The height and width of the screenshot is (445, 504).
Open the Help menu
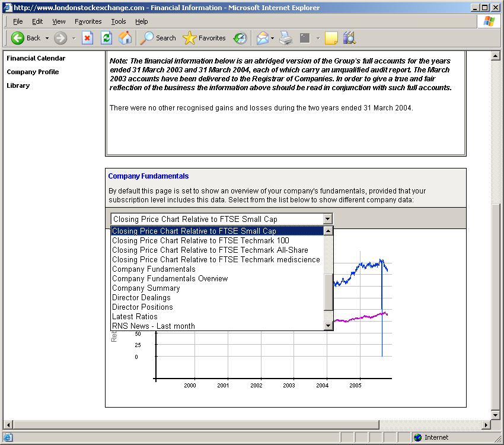click(142, 21)
